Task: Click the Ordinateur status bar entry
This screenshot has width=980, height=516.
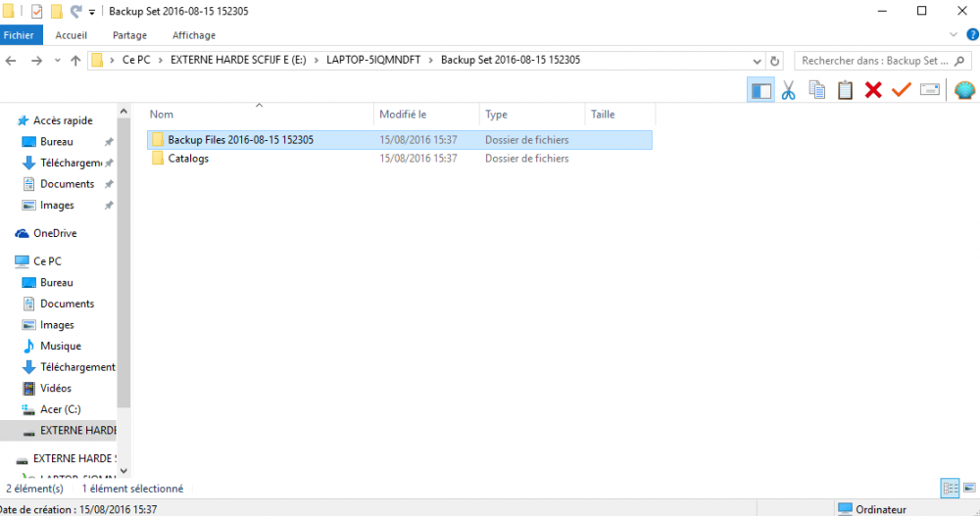Action: point(872,509)
